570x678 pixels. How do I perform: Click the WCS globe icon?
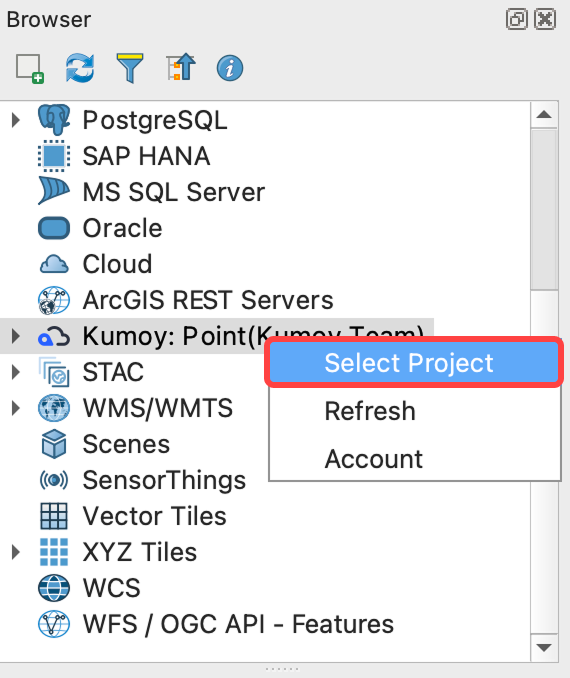(x=54, y=588)
